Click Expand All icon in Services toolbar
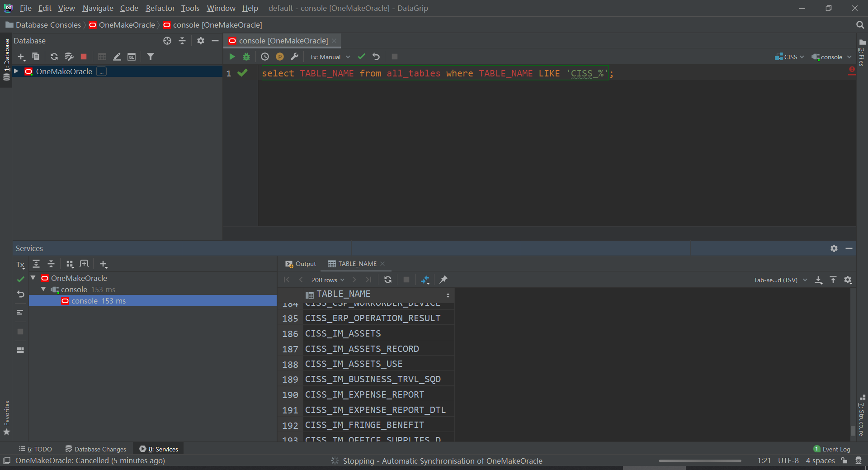 (36, 264)
